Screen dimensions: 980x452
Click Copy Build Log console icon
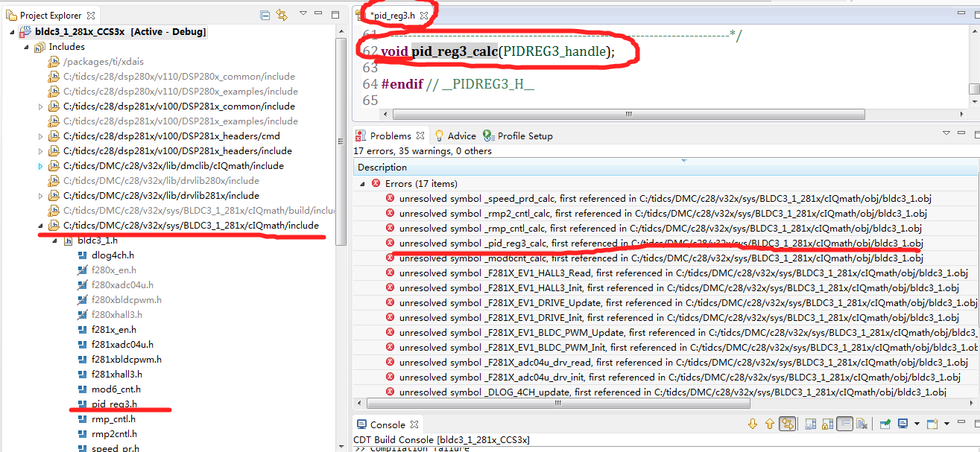click(x=811, y=424)
